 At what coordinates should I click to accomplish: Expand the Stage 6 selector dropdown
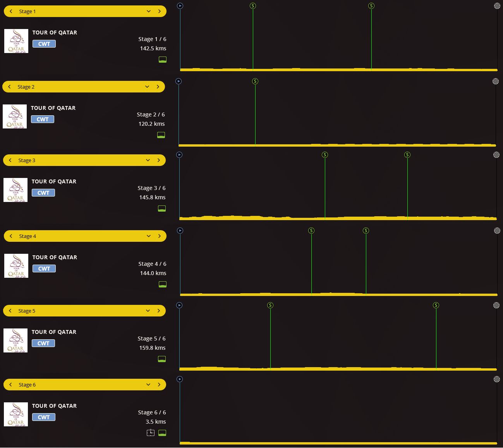[x=148, y=385]
